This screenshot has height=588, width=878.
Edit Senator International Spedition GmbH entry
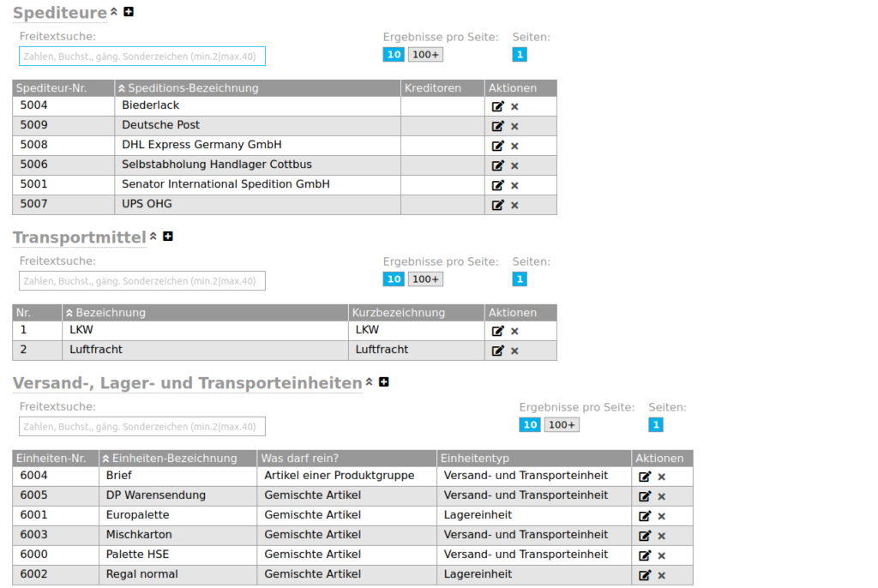498,185
